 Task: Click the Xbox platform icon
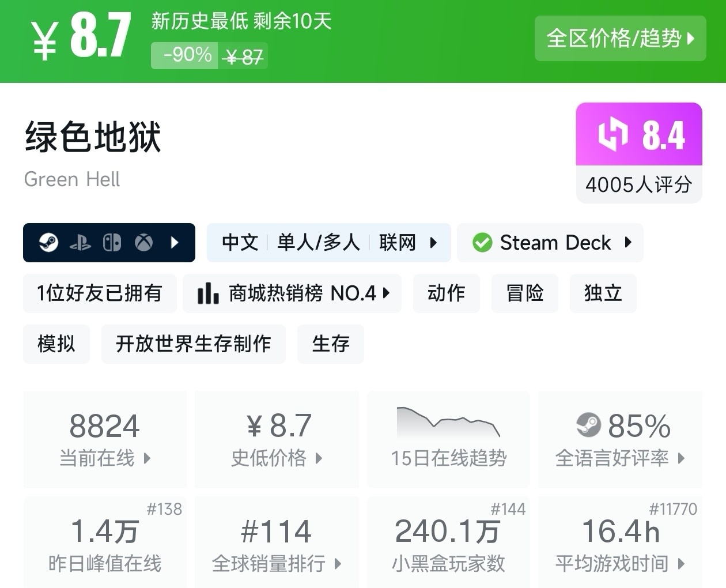[144, 243]
